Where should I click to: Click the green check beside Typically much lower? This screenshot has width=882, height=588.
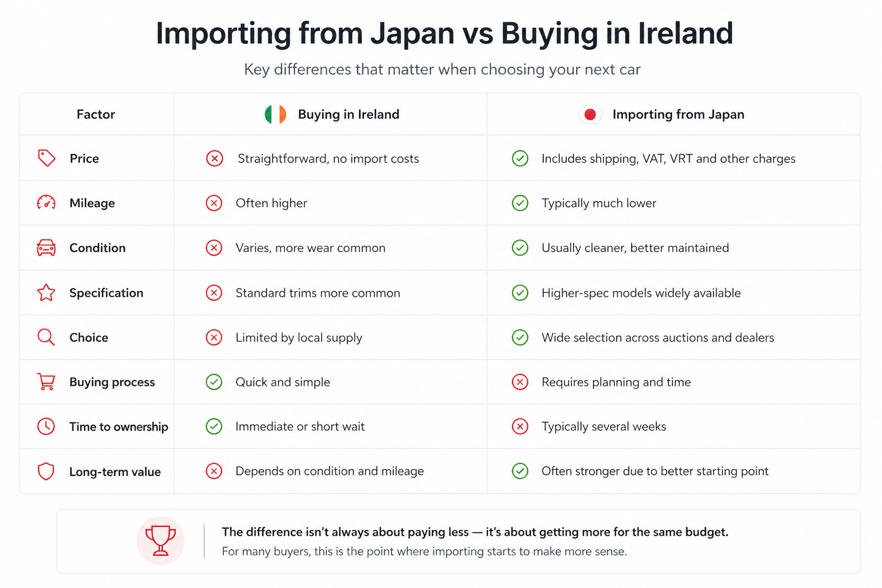click(520, 203)
